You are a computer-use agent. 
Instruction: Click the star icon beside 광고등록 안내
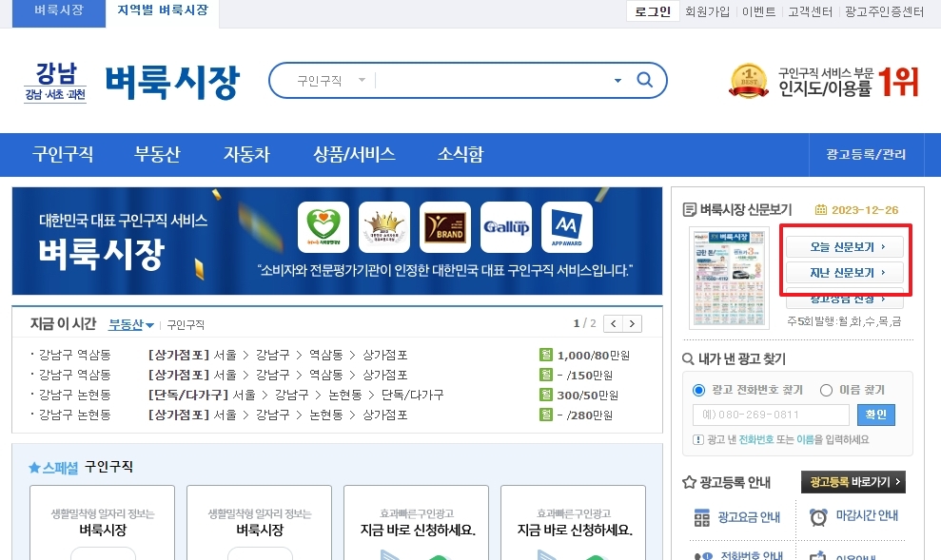point(690,482)
